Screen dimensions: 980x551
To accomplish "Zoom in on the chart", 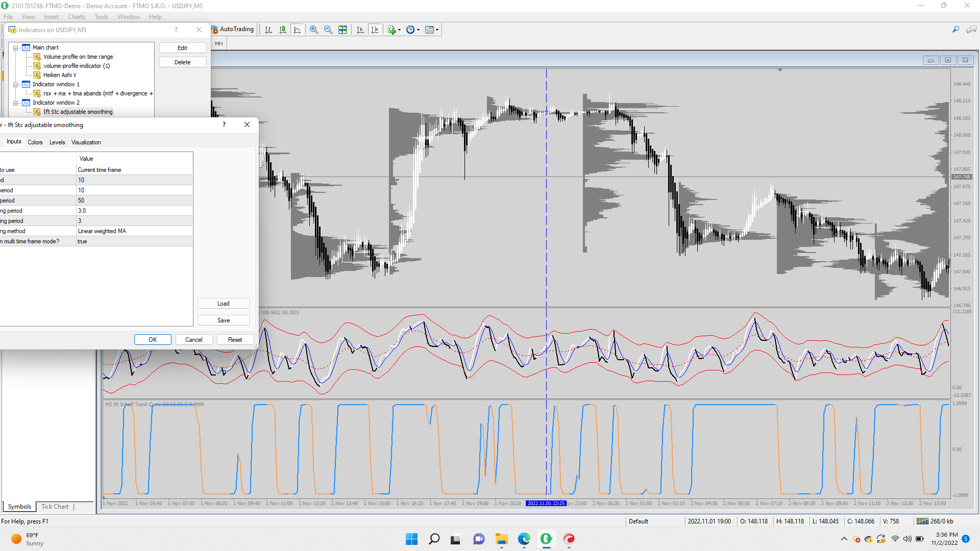I will tap(314, 30).
